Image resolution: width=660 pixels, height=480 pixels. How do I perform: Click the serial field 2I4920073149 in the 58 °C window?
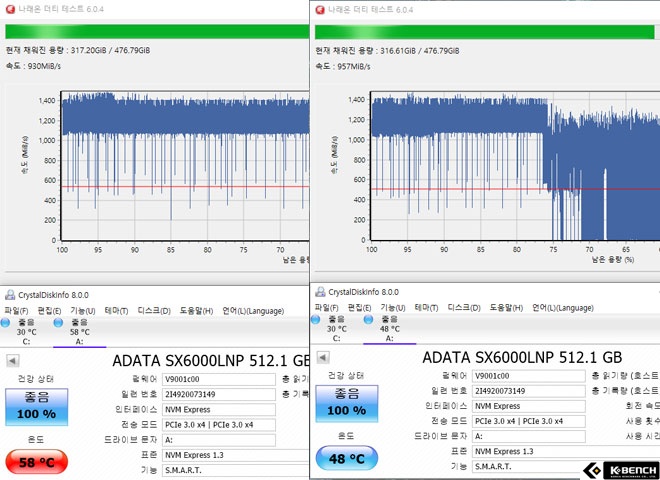tap(219, 395)
